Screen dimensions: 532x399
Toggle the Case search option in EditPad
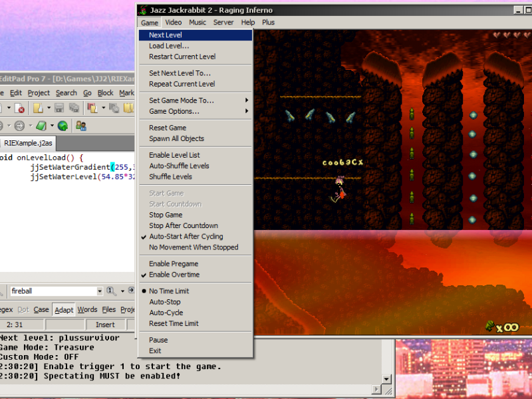(41, 310)
